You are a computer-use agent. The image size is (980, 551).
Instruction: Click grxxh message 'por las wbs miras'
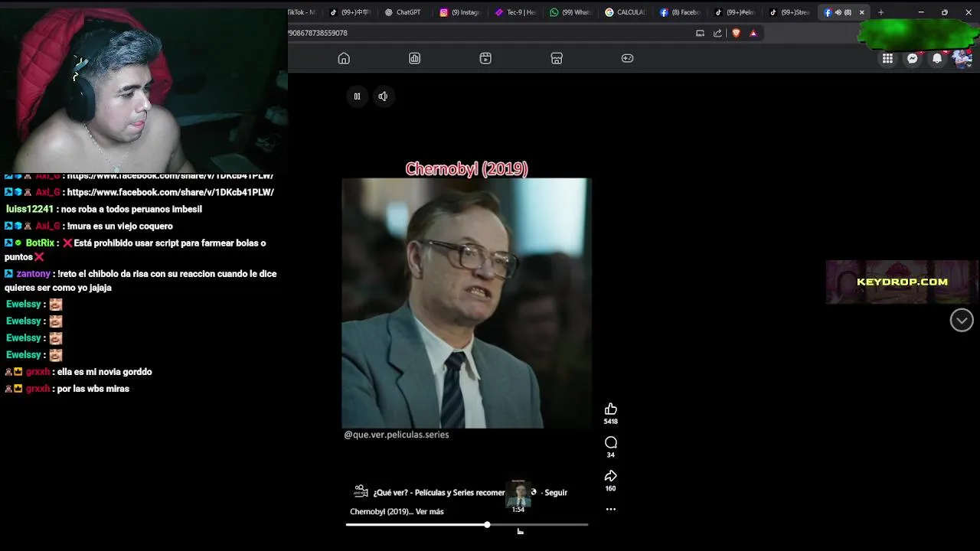pyautogui.click(x=93, y=389)
